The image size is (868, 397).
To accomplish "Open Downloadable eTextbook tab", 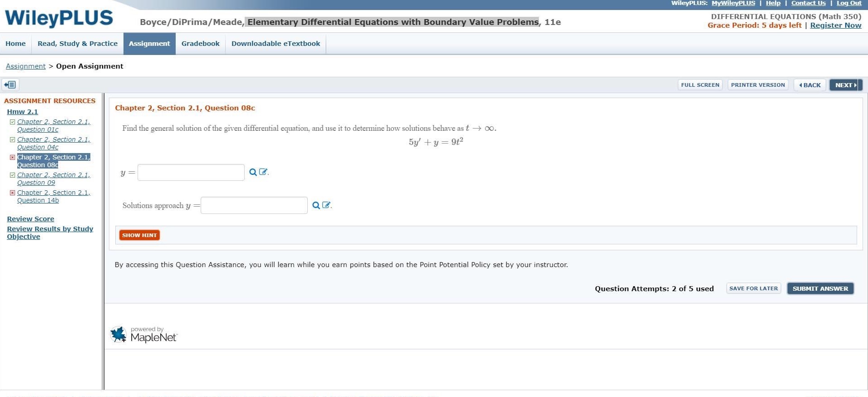I will point(276,44).
